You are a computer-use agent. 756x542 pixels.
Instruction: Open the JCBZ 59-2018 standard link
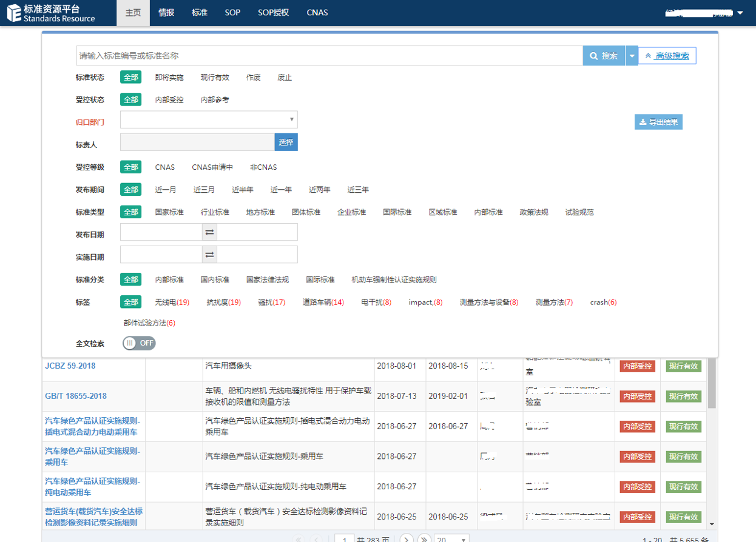coord(70,366)
